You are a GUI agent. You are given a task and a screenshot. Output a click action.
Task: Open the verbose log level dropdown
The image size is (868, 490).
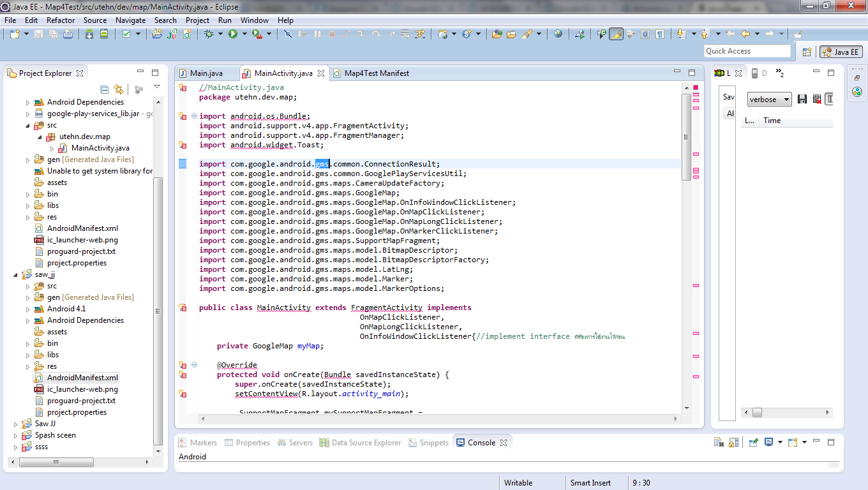tap(770, 99)
